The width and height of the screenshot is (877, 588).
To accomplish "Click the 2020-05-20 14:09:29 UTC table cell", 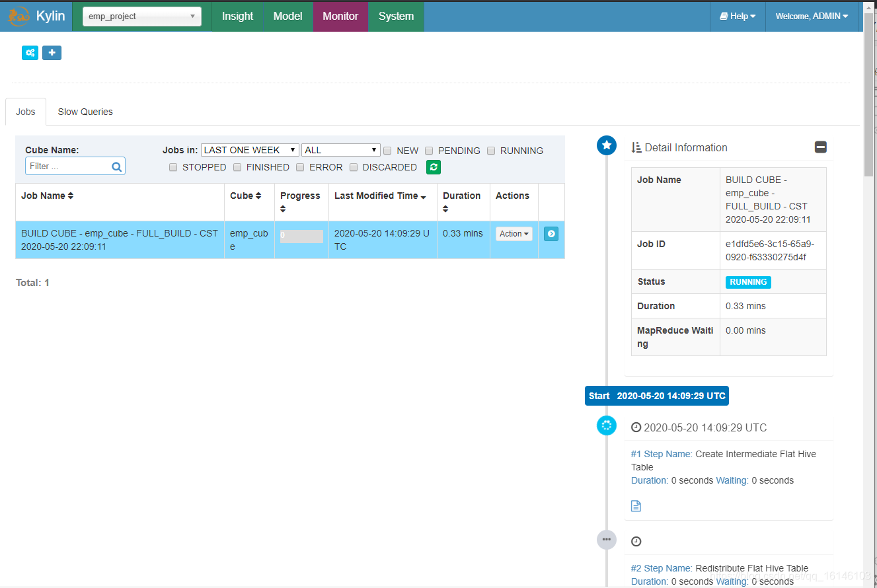I will tap(382, 240).
